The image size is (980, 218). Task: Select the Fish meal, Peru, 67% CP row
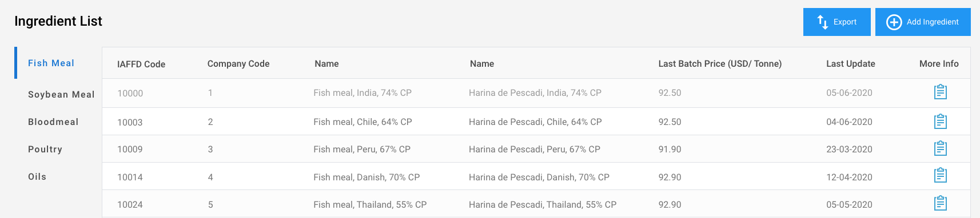pyautogui.click(x=536, y=149)
